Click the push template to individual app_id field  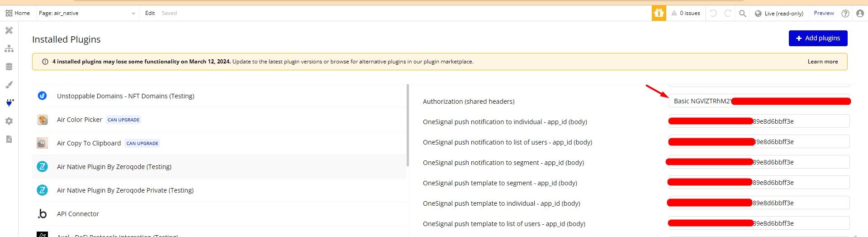coord(759,203)
